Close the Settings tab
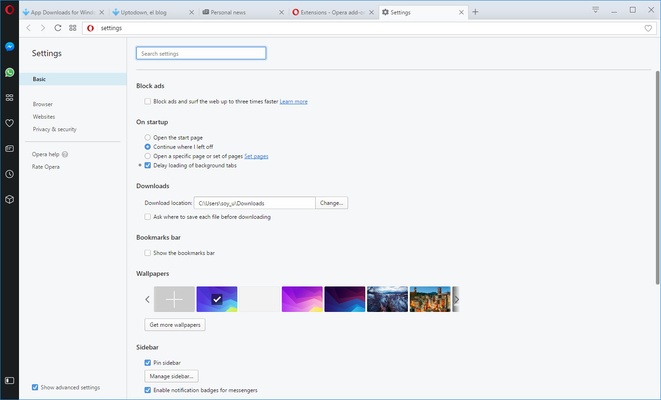 click(x=461, y=12)
